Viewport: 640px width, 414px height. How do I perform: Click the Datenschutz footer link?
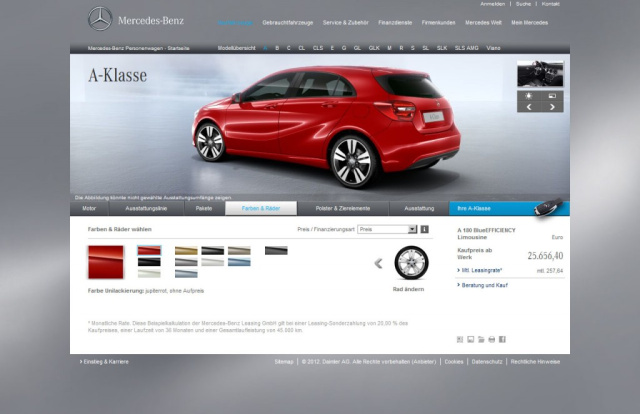486,361
